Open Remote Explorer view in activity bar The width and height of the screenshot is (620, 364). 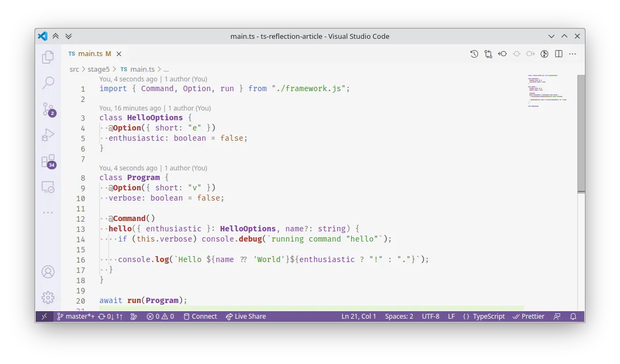pyautogui.click(x=48, y=187)
